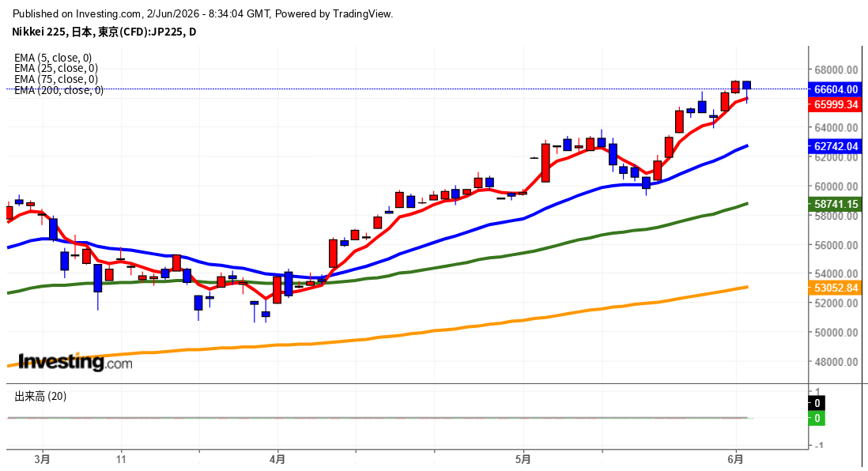The width and height of the screenshot is (868, 471).
Task: Click the 50000.00 price axis label
Action: point(836,333)
